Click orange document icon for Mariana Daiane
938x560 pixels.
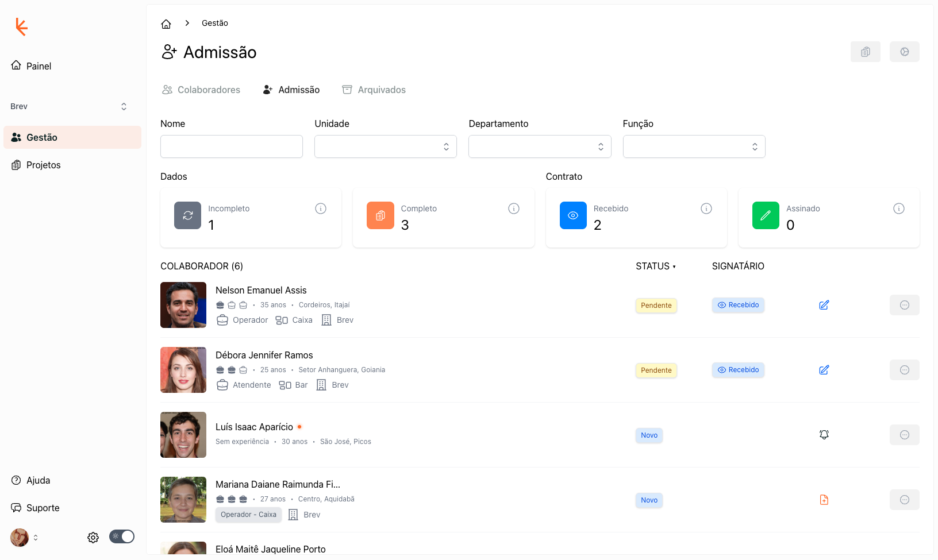[824, 500]
